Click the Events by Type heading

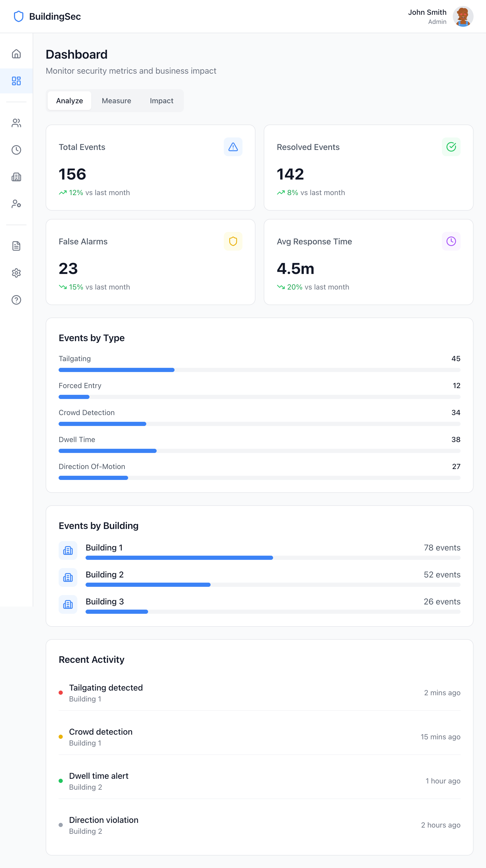(x=92, y=338)
